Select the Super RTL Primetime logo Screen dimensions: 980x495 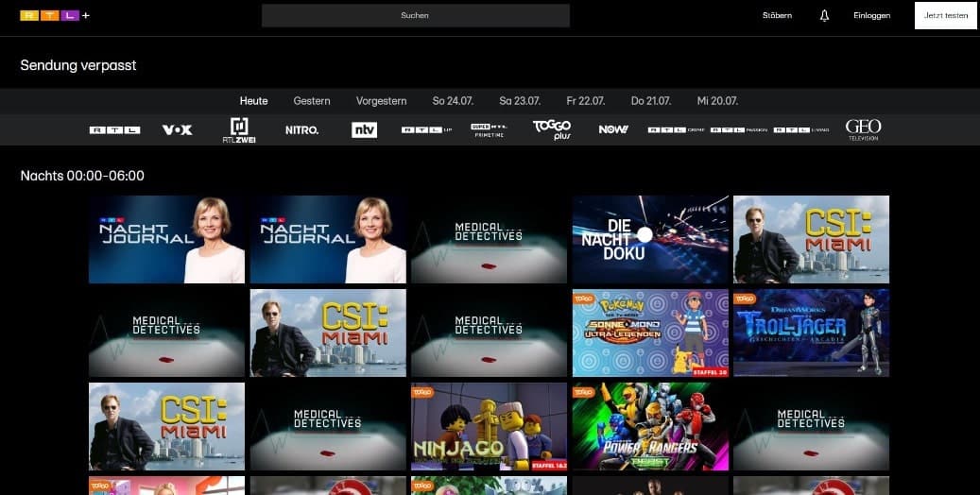[x=489, y=130]
